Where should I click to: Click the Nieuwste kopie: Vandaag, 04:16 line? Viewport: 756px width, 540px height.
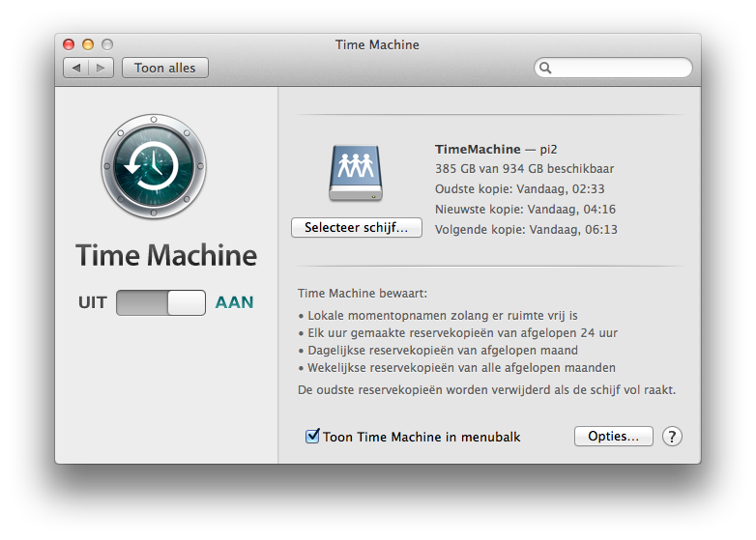[526, 209]
